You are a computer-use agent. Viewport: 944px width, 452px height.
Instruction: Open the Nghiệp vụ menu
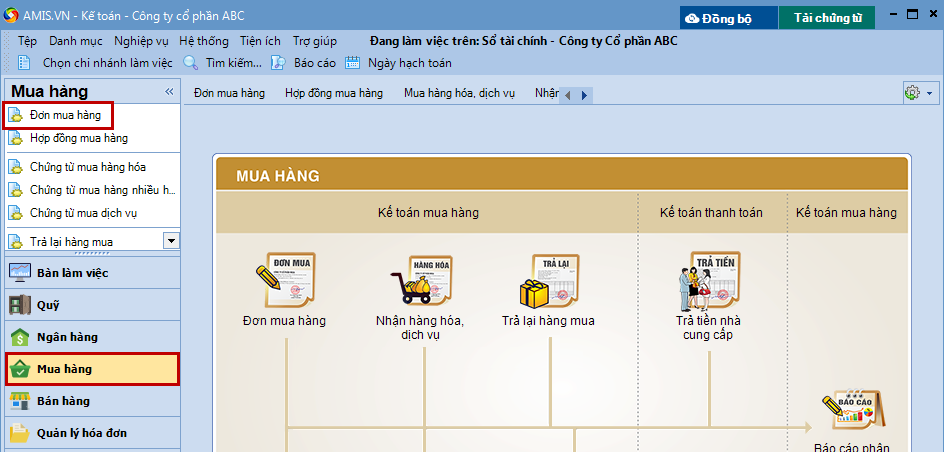[x=141, y=41]
